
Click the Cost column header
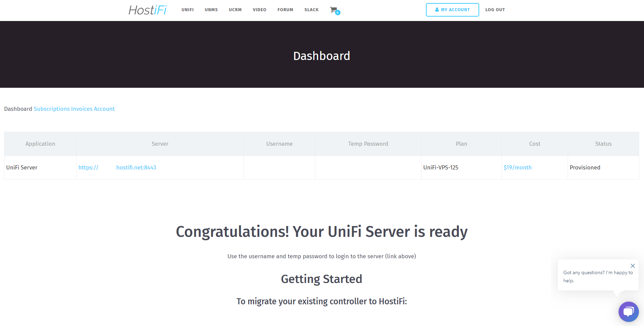535,144
